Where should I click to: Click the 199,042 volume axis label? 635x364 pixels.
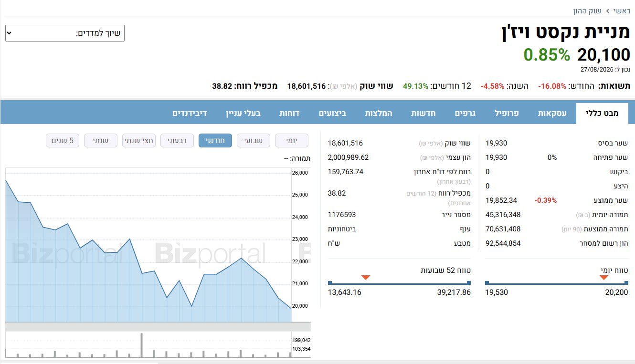click(301, 340)
